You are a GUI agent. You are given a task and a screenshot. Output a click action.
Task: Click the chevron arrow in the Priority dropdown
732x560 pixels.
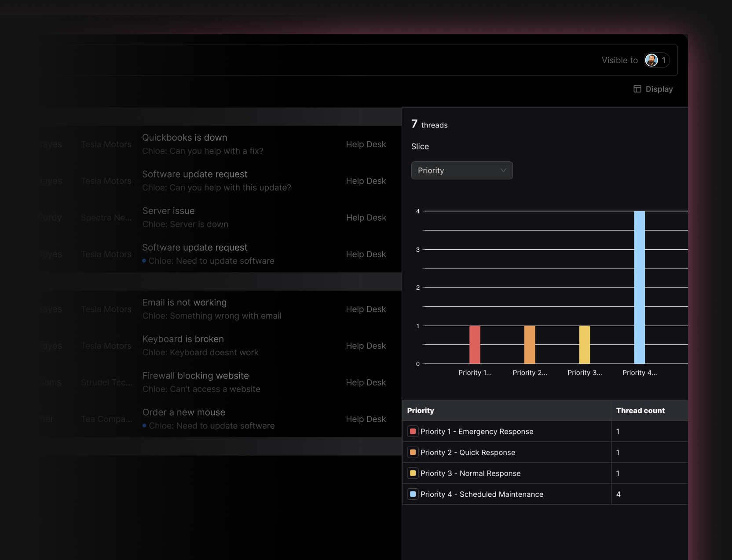pyautogui.click(x=503, y=171)
